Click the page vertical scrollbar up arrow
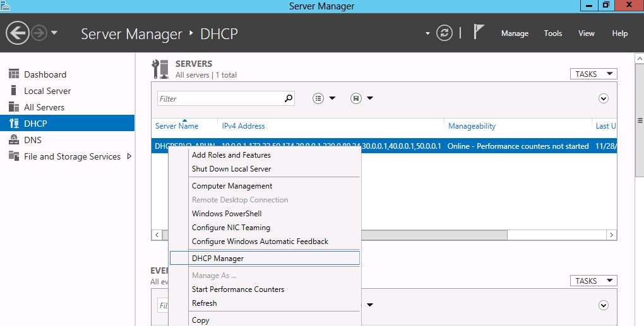Screen dimensions: 644x326 (640, 59)
